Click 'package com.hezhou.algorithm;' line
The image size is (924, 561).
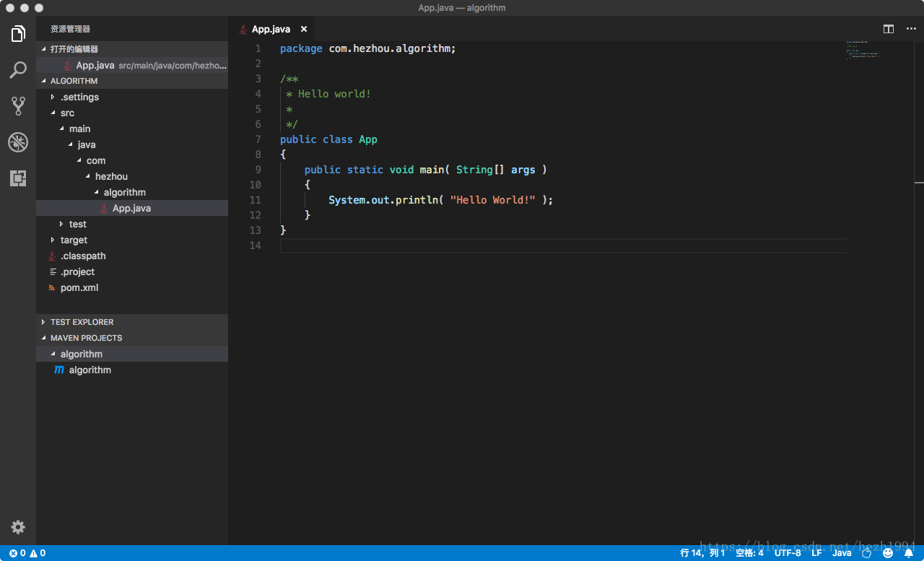368,48
